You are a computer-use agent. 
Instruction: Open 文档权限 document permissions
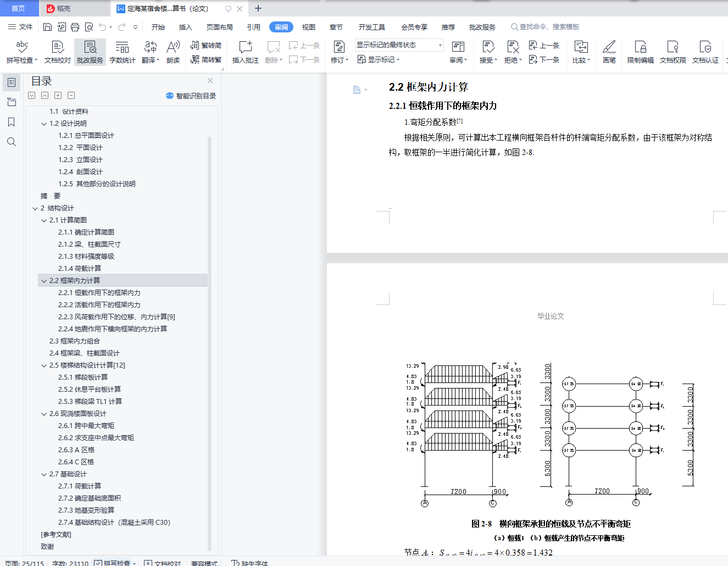(x=673, y=52)
